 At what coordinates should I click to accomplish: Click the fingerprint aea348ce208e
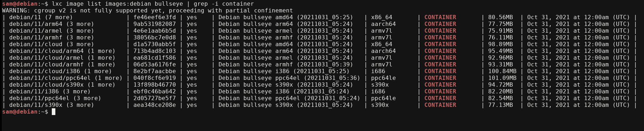pos(154,105)
